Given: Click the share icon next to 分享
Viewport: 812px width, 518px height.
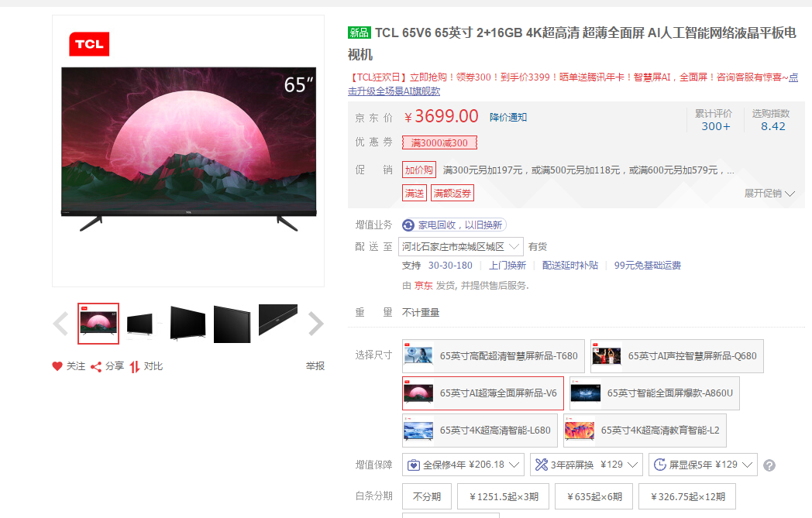Looking at the screenshot, I should [x=96, y=367].
